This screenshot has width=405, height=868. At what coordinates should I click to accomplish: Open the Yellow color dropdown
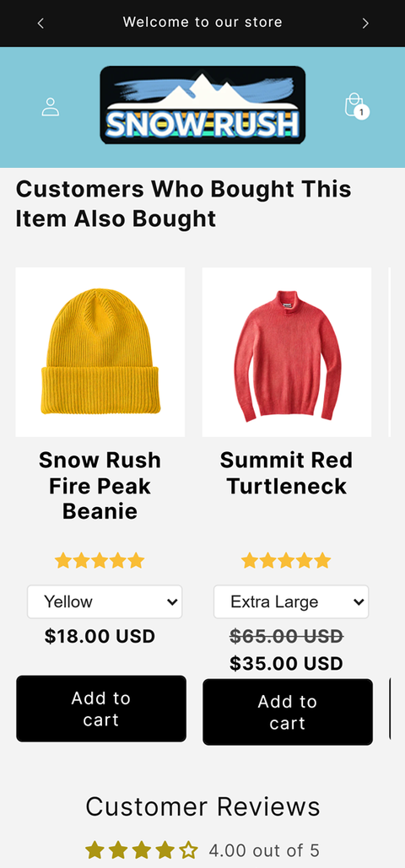coord(105,601)
